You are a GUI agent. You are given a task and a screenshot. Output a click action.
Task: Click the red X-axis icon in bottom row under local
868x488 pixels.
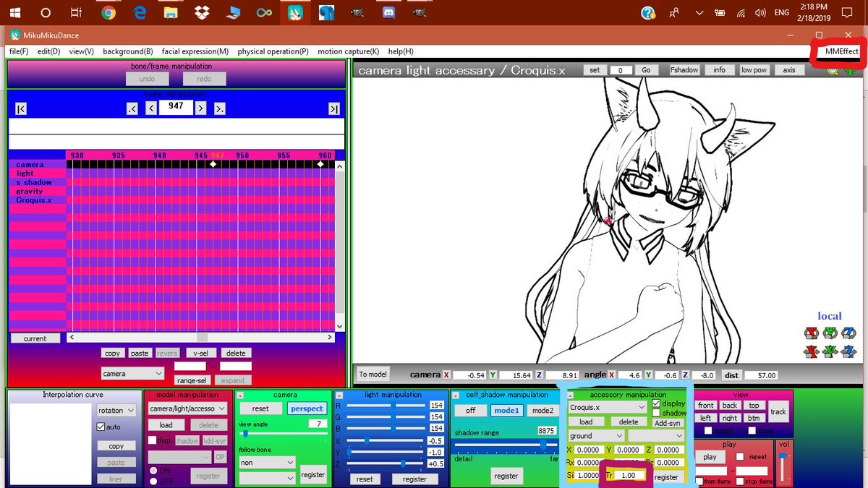811,352
